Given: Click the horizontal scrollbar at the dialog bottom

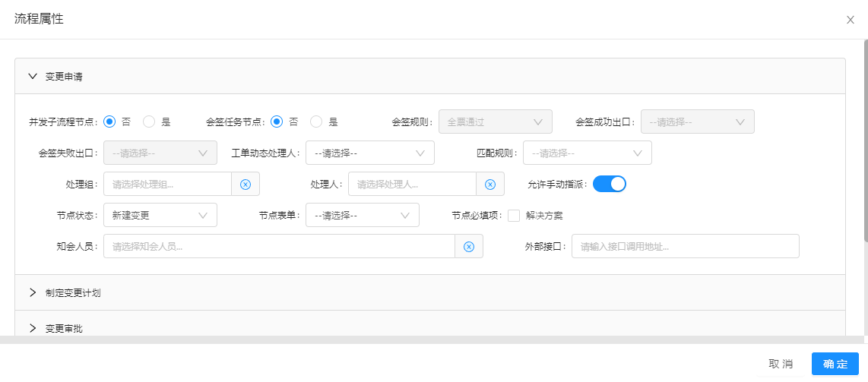Looking at the screenshot, I should (432, 340).
